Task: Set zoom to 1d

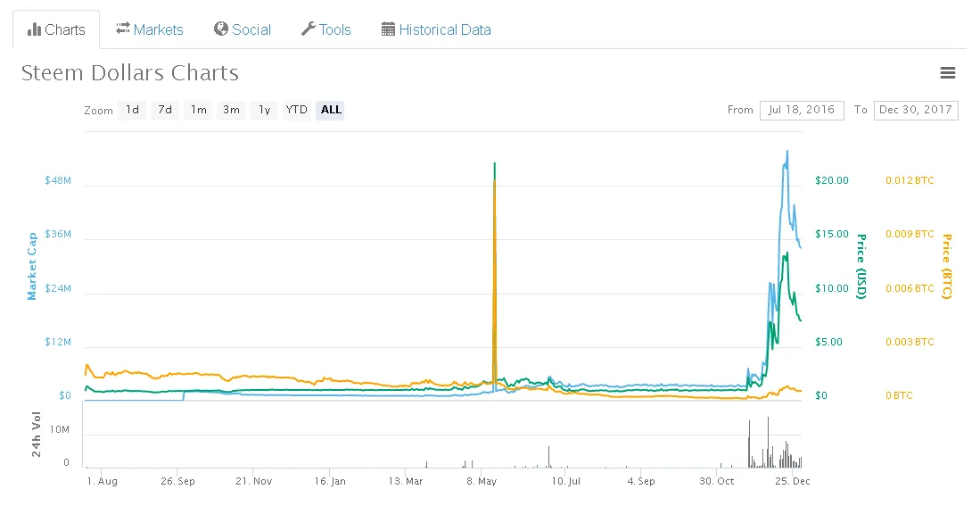Action: click(x=132, y=110)
